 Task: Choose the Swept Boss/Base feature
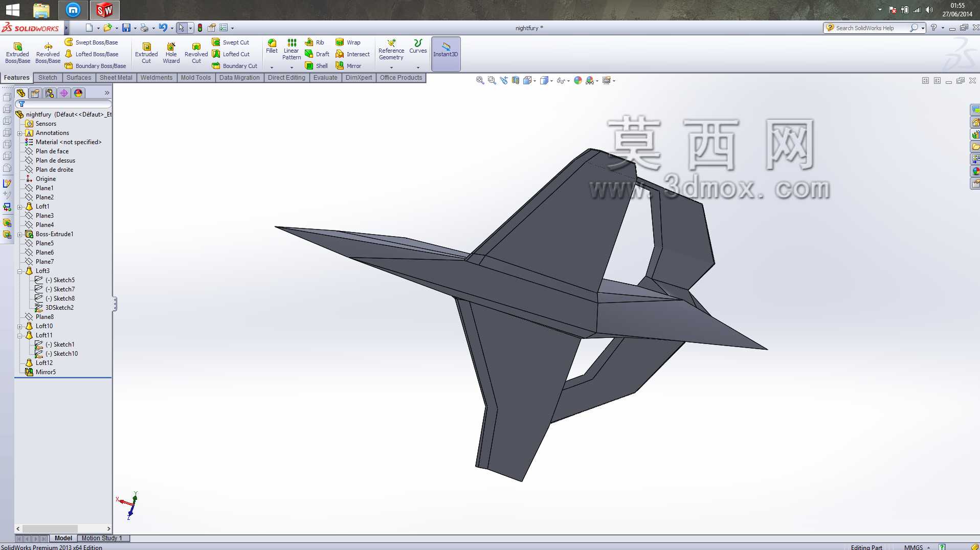coord(92,42)
